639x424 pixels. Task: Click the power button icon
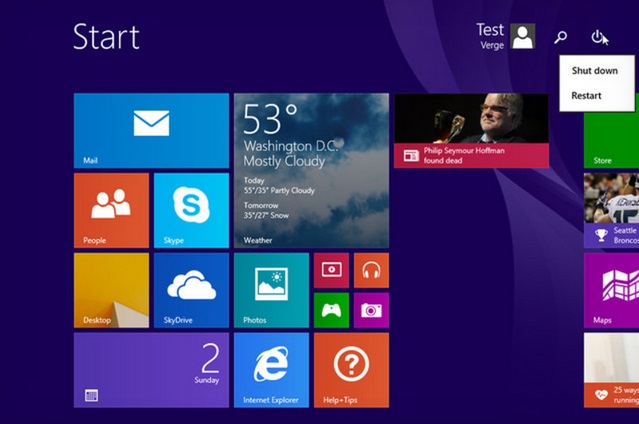[x=597, y=37]
